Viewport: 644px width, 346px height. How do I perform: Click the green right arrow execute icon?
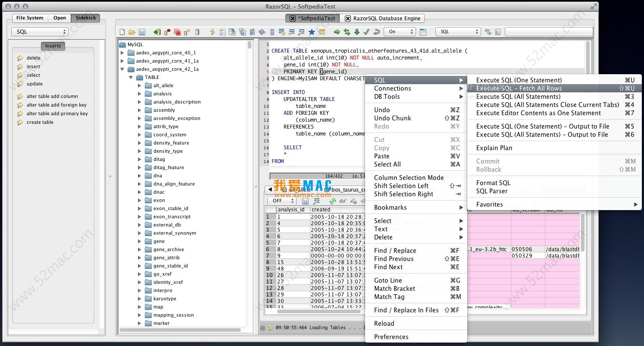click(x=337, y=32)
